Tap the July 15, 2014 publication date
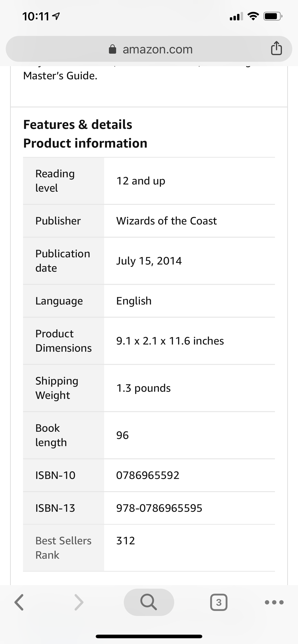The image size is (298, 644). [149, 261]
